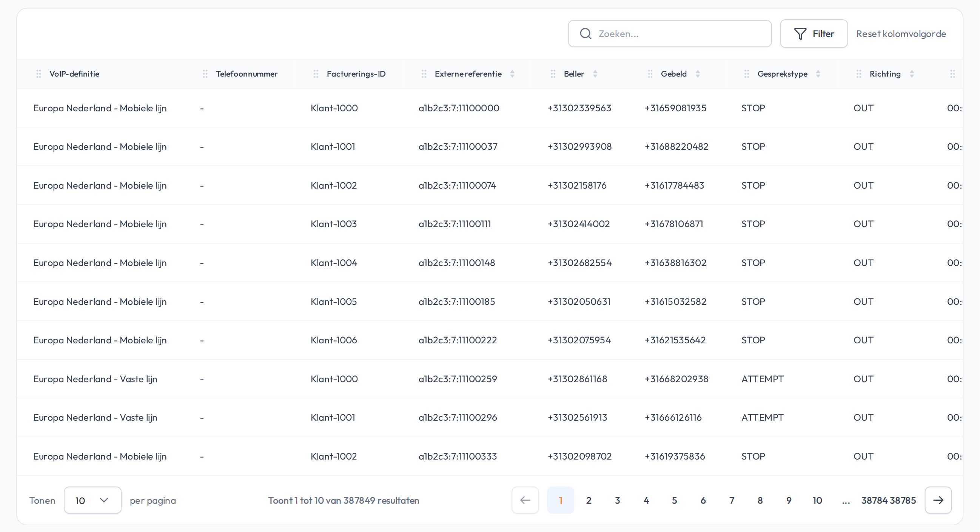The image size is (980, 532).
Task: Click cell a1b2c3:7:11100037
Action: click(x=458, y=147)
